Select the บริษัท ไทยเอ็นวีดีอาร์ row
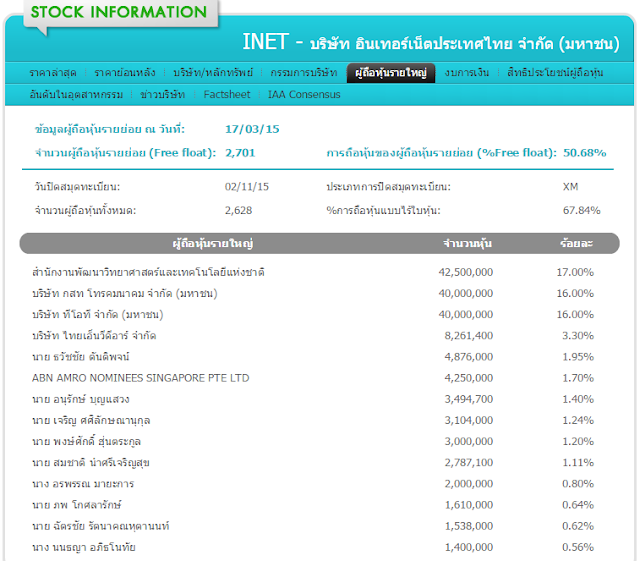Screen dimensions: 640x561 [313, 336]
